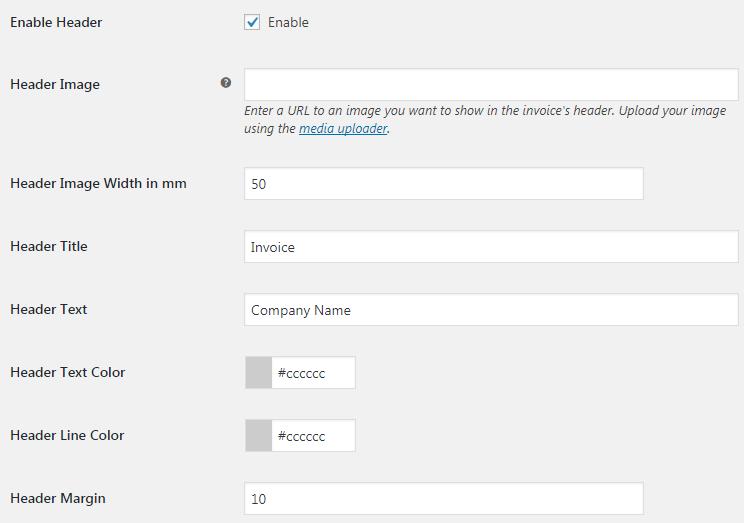
Task: Click the Header Image Width in mm label
Action: (98, 184)
